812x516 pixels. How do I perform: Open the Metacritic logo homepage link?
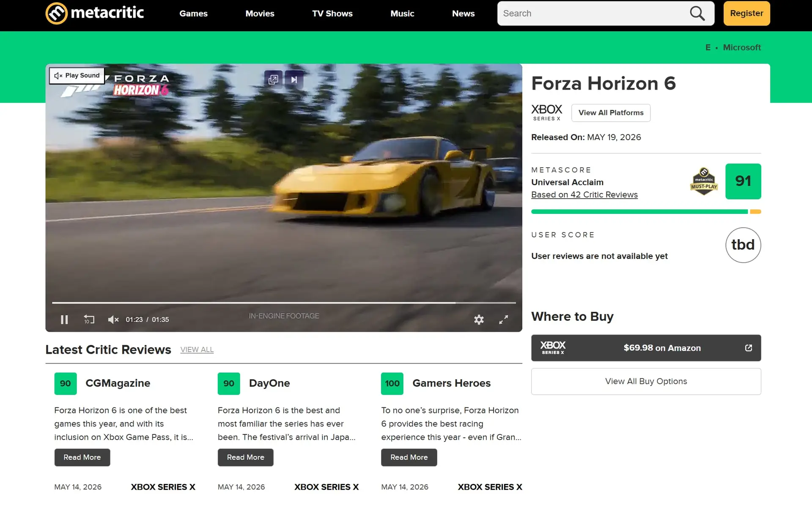(x=95, y=13)
